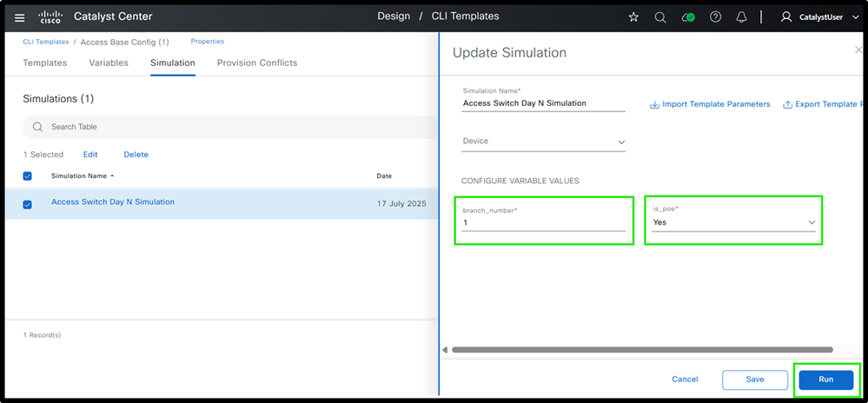Click the Save button
This screenshot has width=868, height=403.
click(754, 380)
